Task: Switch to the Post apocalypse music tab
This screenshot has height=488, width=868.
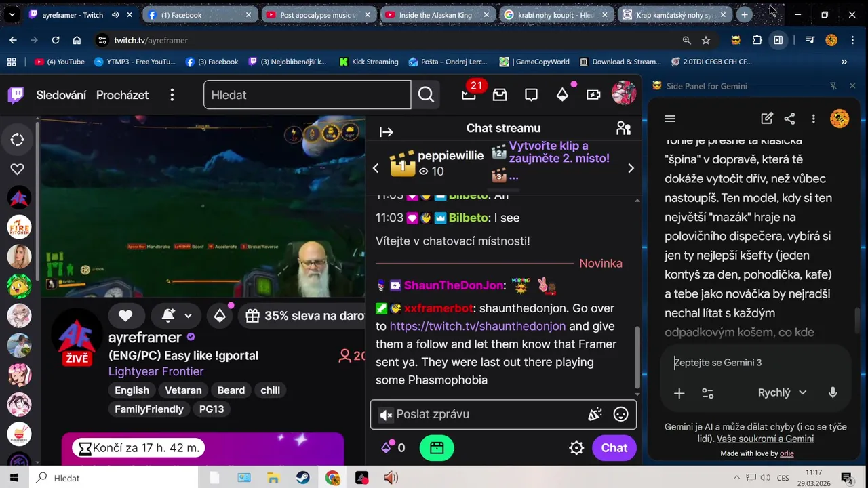Action: pyautogui.click(x=318, y=14)
